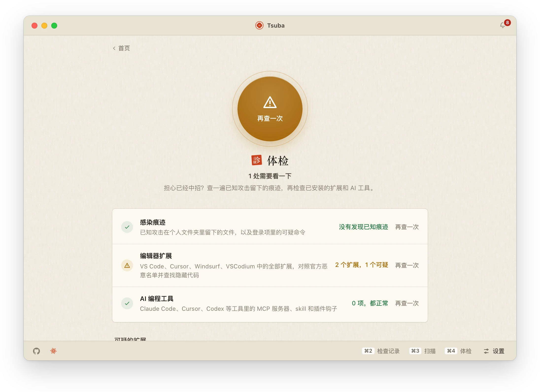
Task: Switch to 体检 tab in the footer
Action: 458,351
